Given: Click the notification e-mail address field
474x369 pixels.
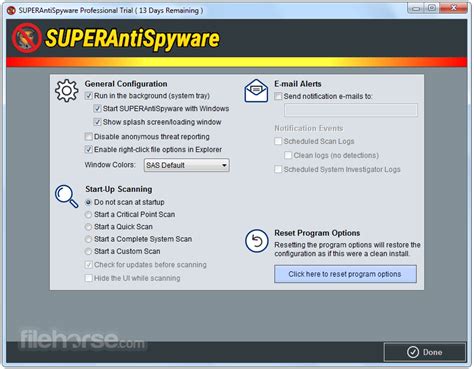Looking at the screenshot, I should pos(351,110).
